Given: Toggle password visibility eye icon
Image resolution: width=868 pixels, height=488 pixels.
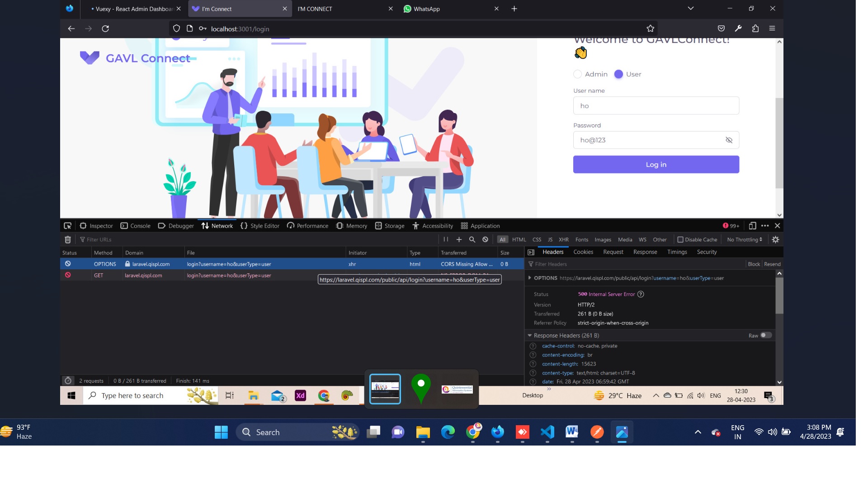Looking at the screenshot, I should click(x=729, y=140).
